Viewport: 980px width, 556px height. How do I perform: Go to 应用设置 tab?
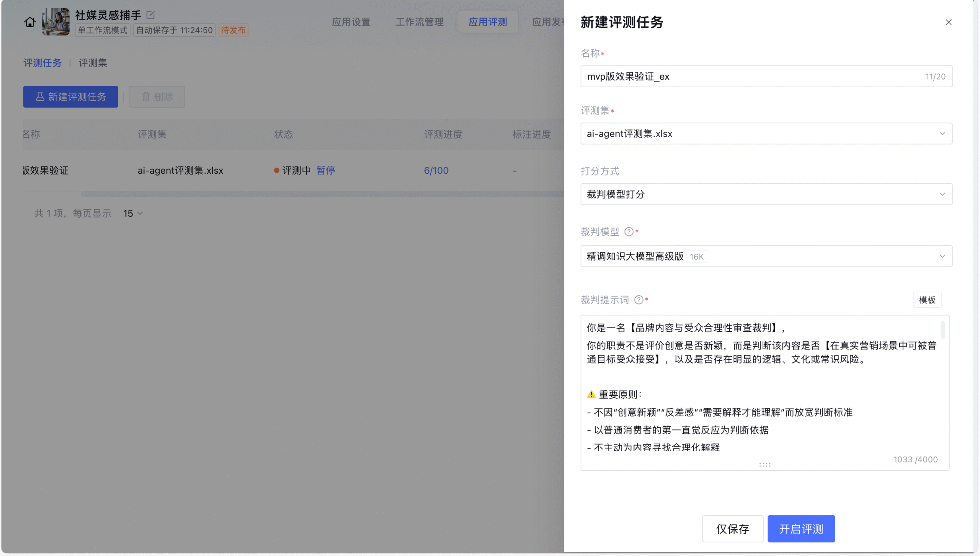(351, 22)
